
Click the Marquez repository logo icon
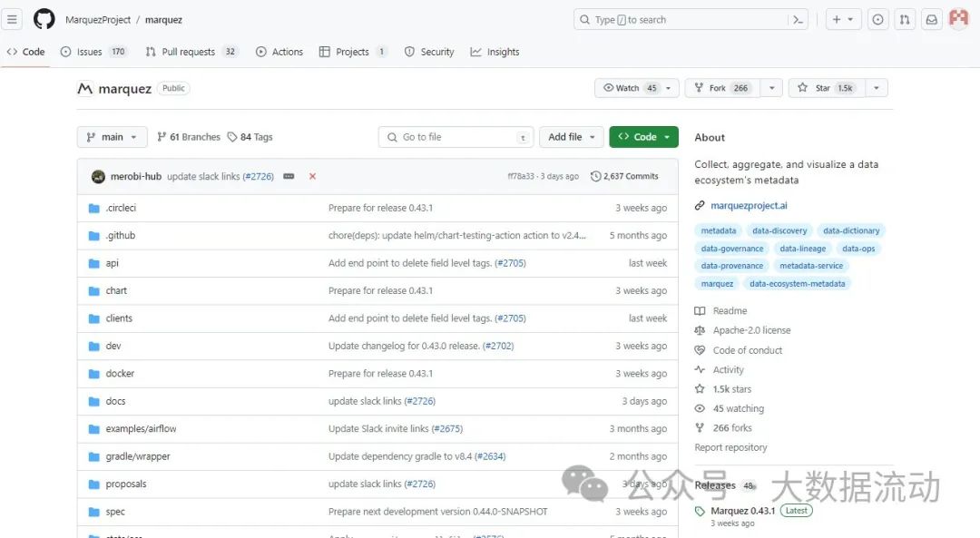(x=85, y=89)
